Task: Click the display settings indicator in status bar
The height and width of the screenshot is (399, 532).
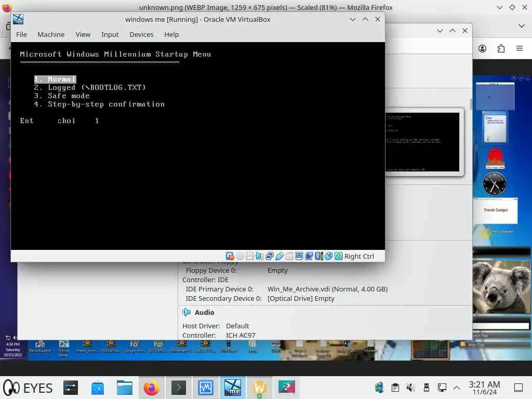Action: pos(299,256)
